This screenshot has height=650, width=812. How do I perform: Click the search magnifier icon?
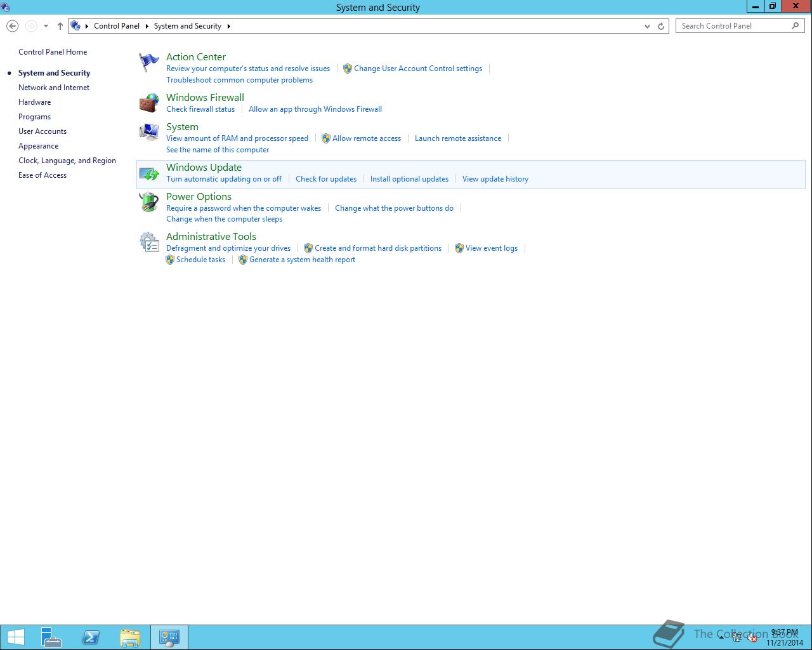point(795,26)
